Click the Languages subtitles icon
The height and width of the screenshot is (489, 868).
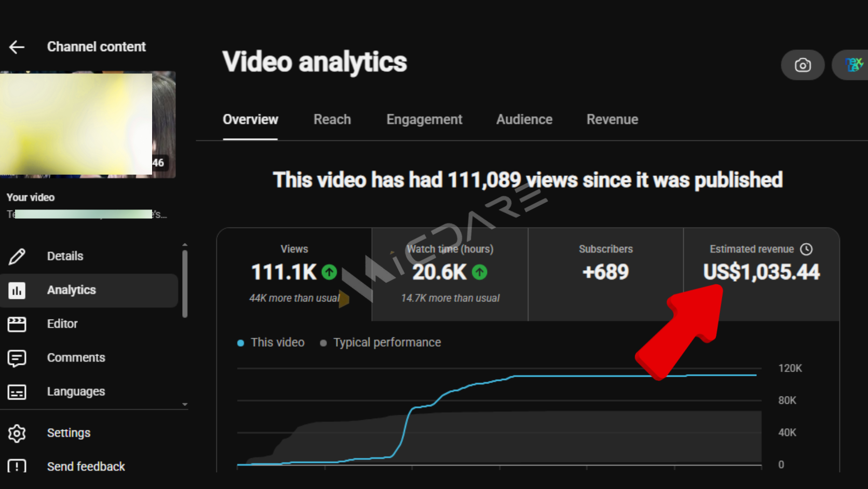click(x=17, y=392)
